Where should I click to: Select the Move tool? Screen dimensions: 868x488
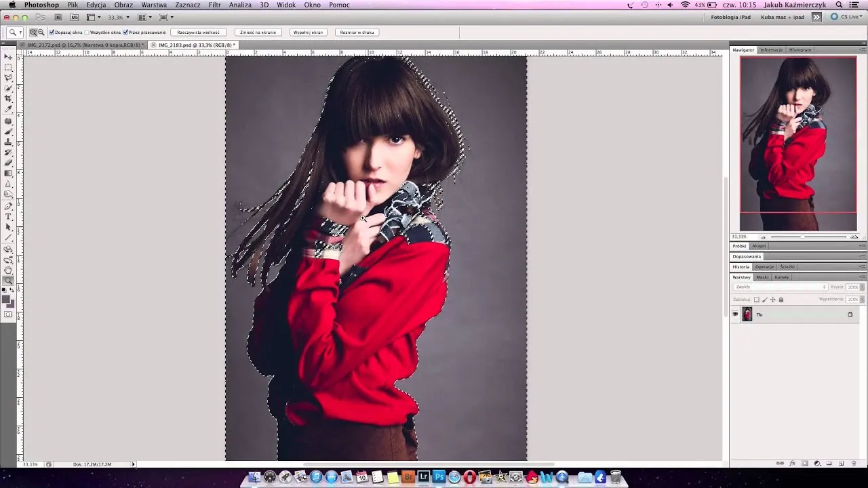(8, 57)
